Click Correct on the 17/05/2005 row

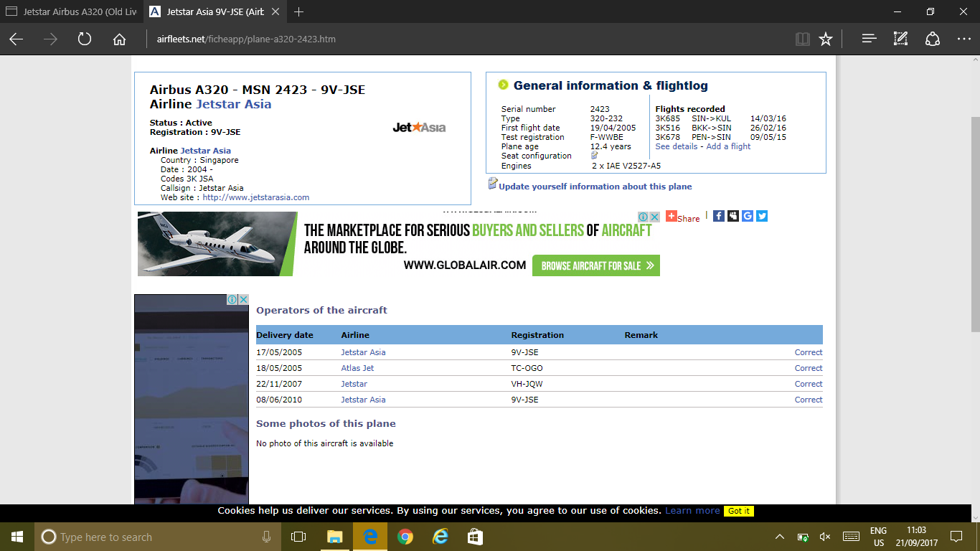(x=809, y=352)
